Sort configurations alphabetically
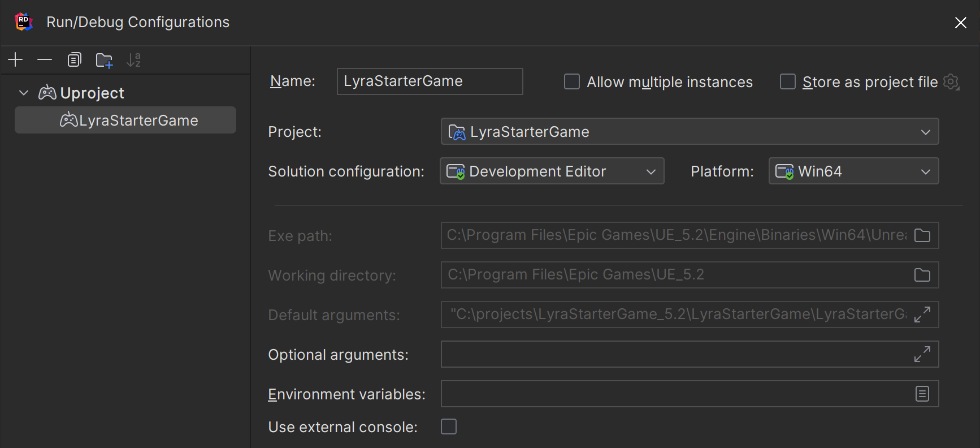The image size is (980, 448). (x=134, y=59)
